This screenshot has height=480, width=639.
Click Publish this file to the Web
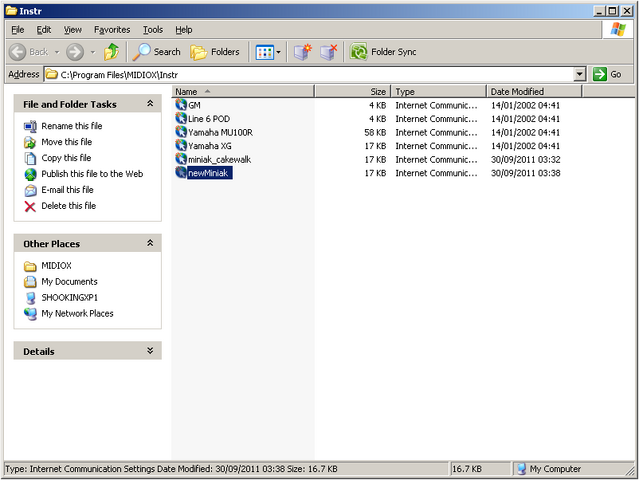click(92, 174)
